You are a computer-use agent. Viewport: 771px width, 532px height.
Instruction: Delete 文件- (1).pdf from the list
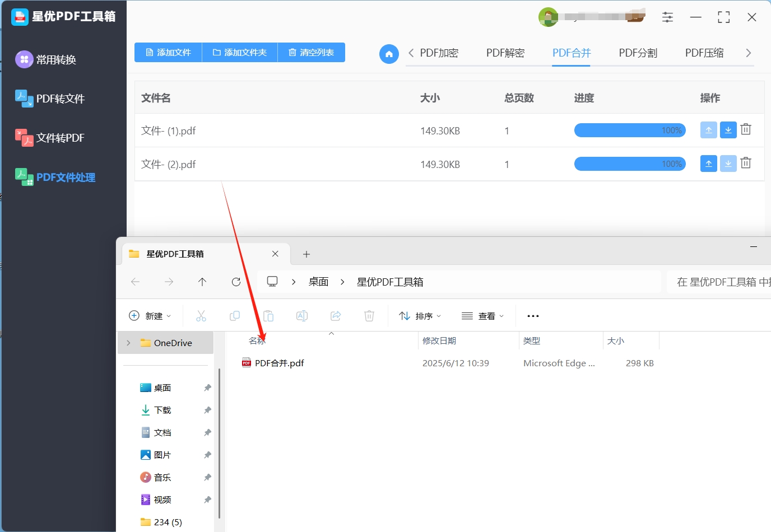point(746,129)
